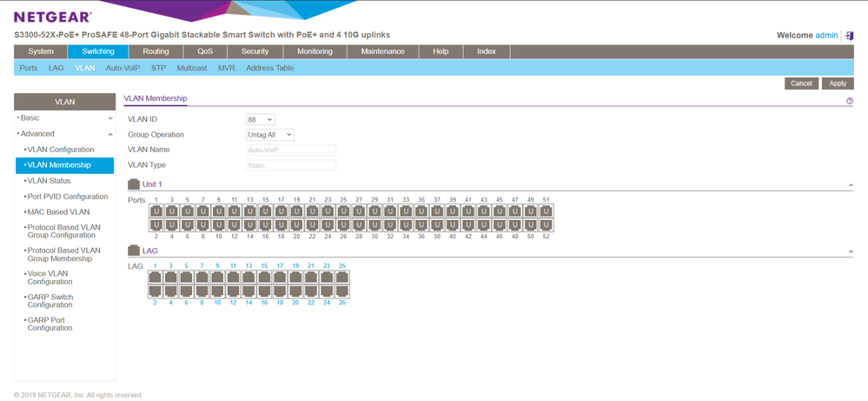Click the Cancel button
The width and height of the screenshot is (868, 401).
click(801, 84)
